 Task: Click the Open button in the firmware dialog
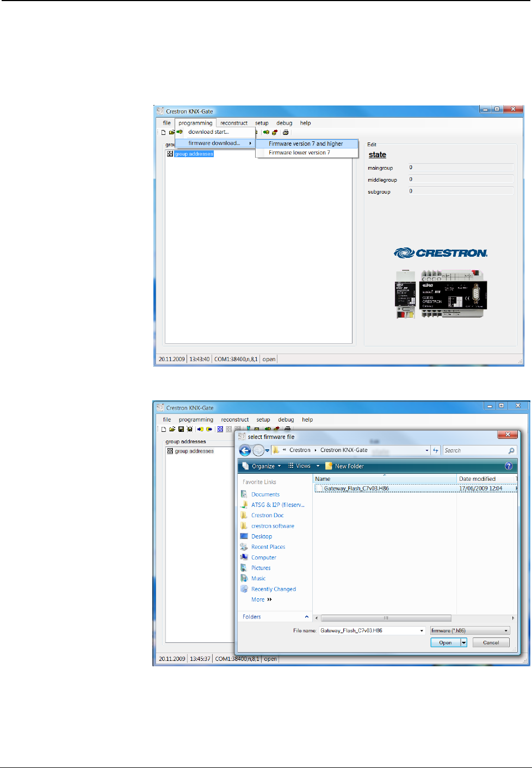(x=446, y=642)
